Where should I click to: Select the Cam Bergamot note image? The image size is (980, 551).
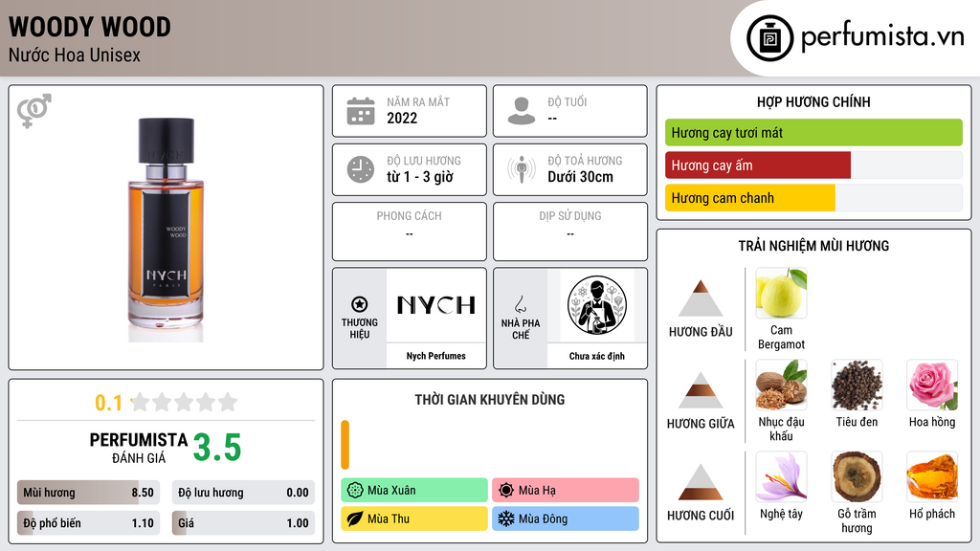[781, 293]
